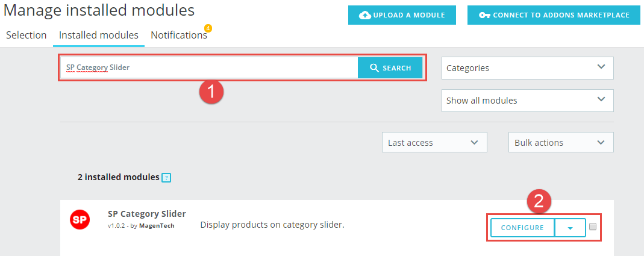Click the magnifier icon in Search button
This screenshot has height=256, width=644.
(374, 68)
